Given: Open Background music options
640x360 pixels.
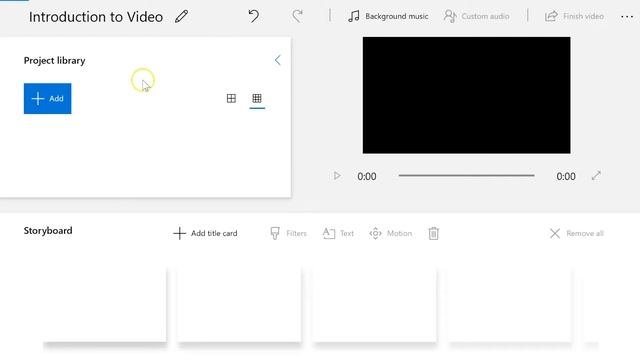Looking at the screenshot, I should click(x=388, y=16).
